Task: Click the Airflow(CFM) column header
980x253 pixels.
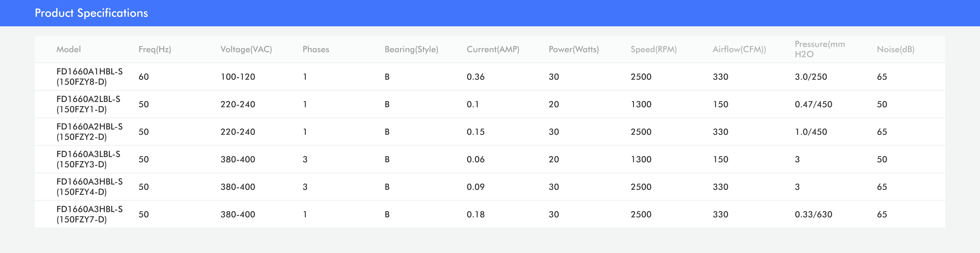Action: point(739,50)
